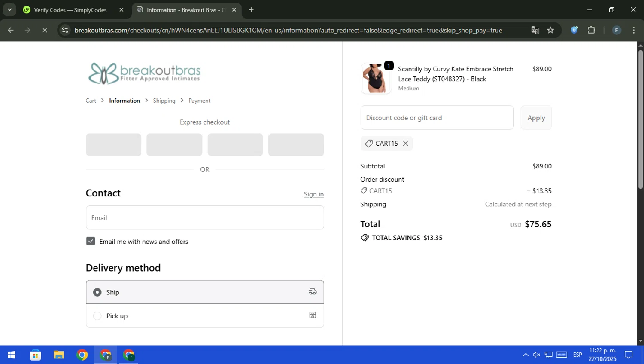Click the Breakout Bras logo
This screenshot has height=364, width=644.
(144, 73)
